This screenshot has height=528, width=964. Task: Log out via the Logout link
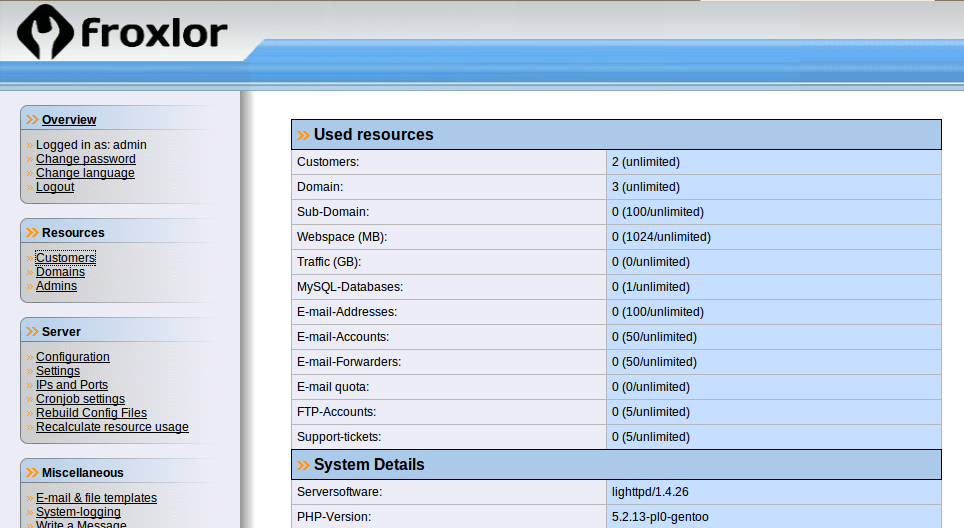pos(55,187)
